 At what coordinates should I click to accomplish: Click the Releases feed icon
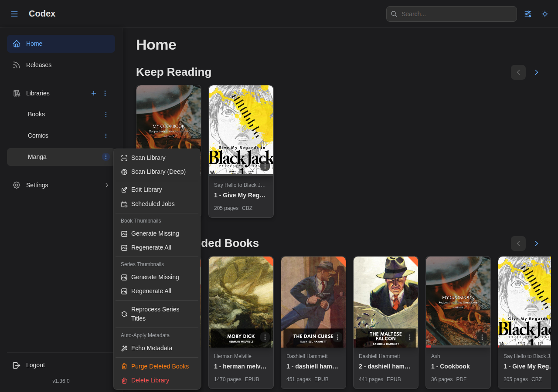coord(17,65)
